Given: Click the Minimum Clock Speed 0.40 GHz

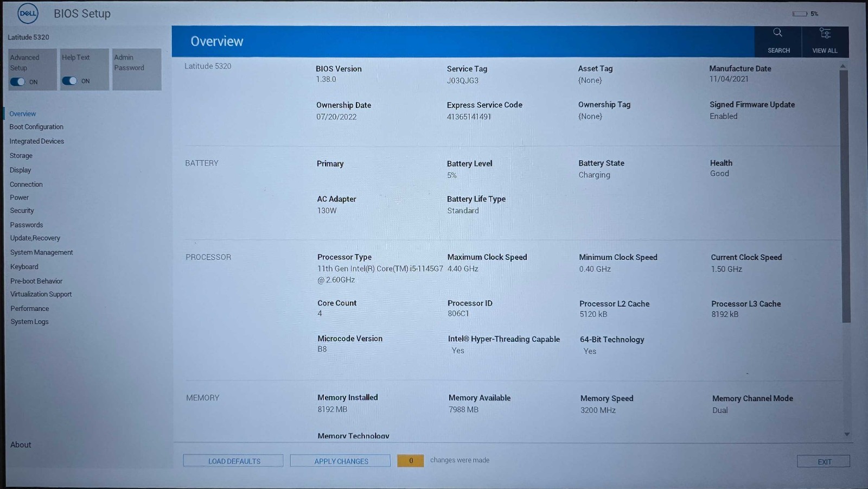Looking at the screenshot, I should [595, 269].
